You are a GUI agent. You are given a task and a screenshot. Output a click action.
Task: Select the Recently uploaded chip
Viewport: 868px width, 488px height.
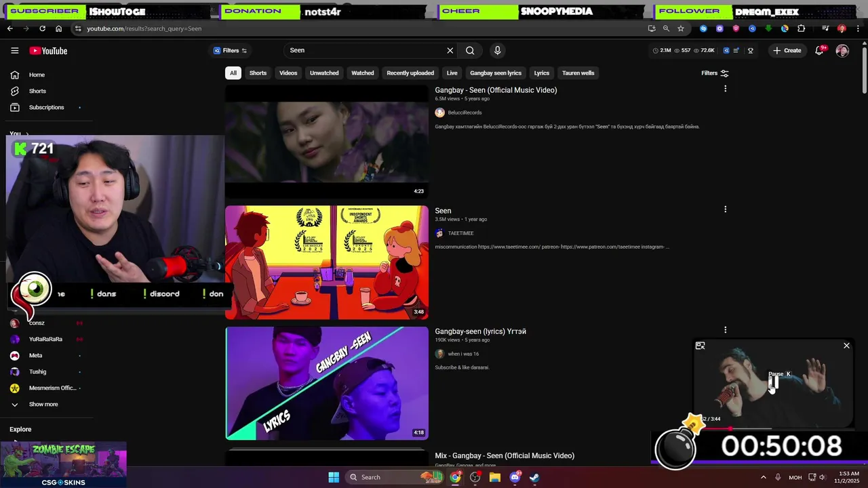pos(410,73)
